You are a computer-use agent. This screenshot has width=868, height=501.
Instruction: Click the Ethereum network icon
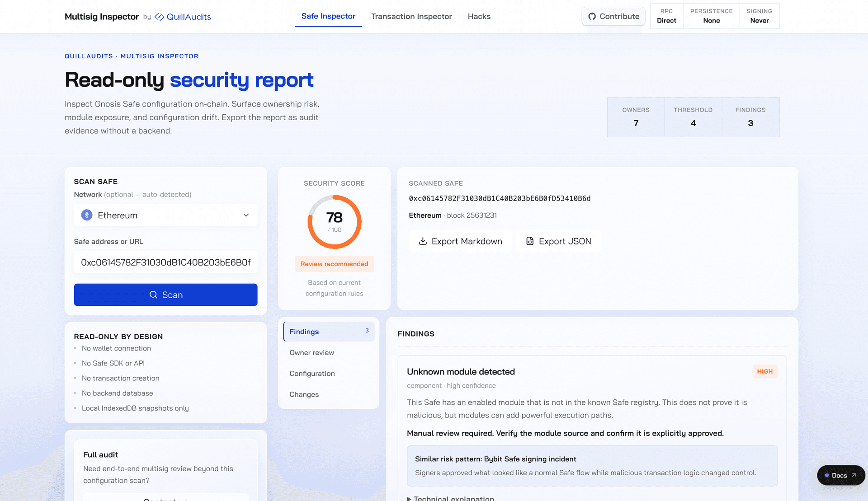[x=87, y=215]
